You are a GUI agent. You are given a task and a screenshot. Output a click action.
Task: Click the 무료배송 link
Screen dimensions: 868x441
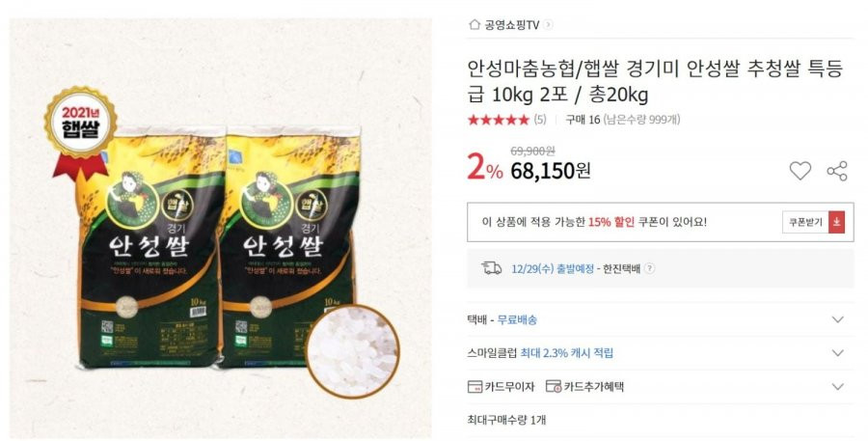click(517, 319)
